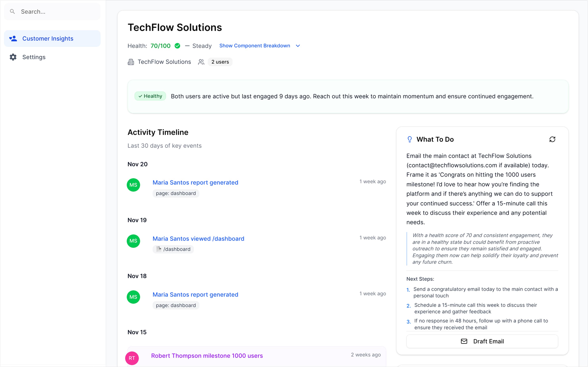Image resolution: width=588 pixels, height=367 pixels.
Task: Expand the Show Component Breakdown chevron
Action: [x=298, y=46]
